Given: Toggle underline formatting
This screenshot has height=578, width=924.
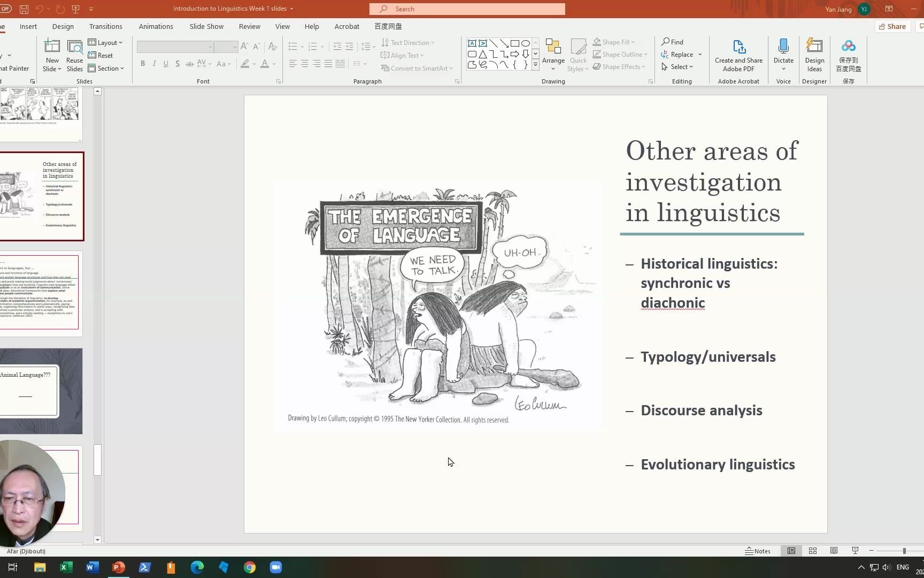Looking at the screenshot, I should [166, 64].
